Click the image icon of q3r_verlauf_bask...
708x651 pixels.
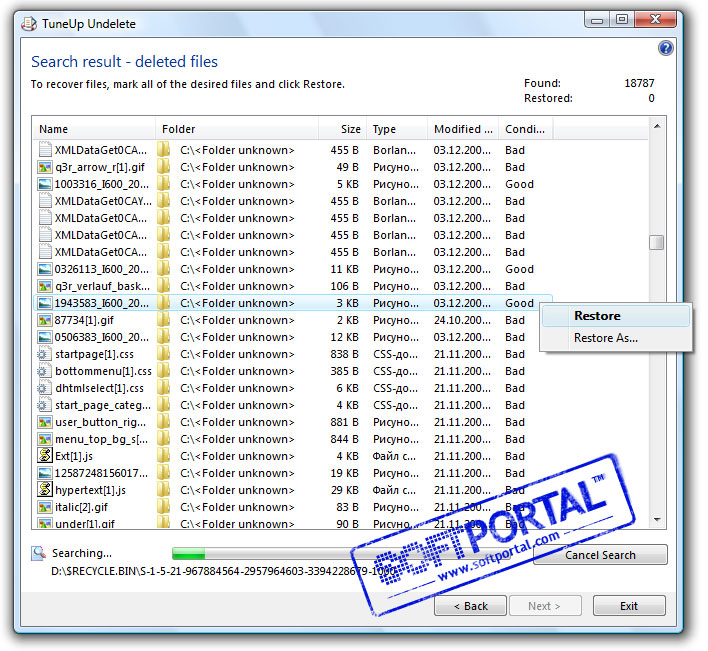[44, 286]
